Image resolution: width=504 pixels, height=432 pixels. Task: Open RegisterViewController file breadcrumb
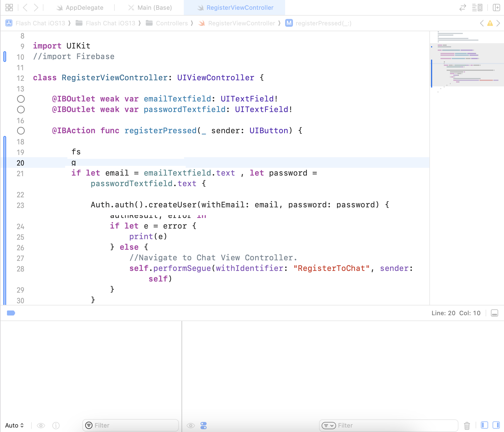tap(237, 23)
